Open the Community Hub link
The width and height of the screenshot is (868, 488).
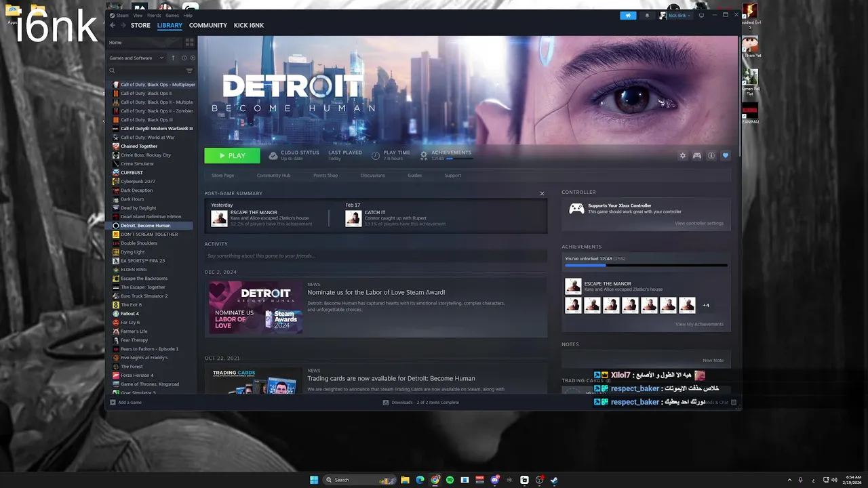[273, 176]
